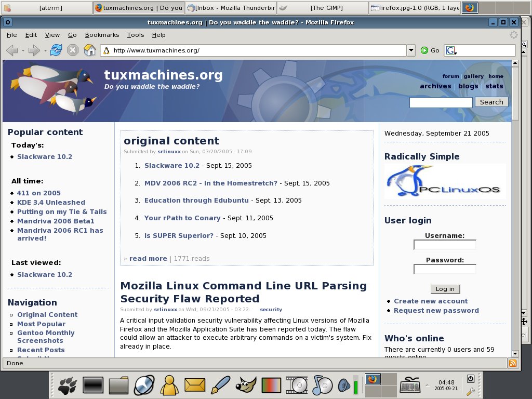The image size is (532, 399).
Task: Launch the GIMP Wilber icon
Action: [x=246, y=385]
